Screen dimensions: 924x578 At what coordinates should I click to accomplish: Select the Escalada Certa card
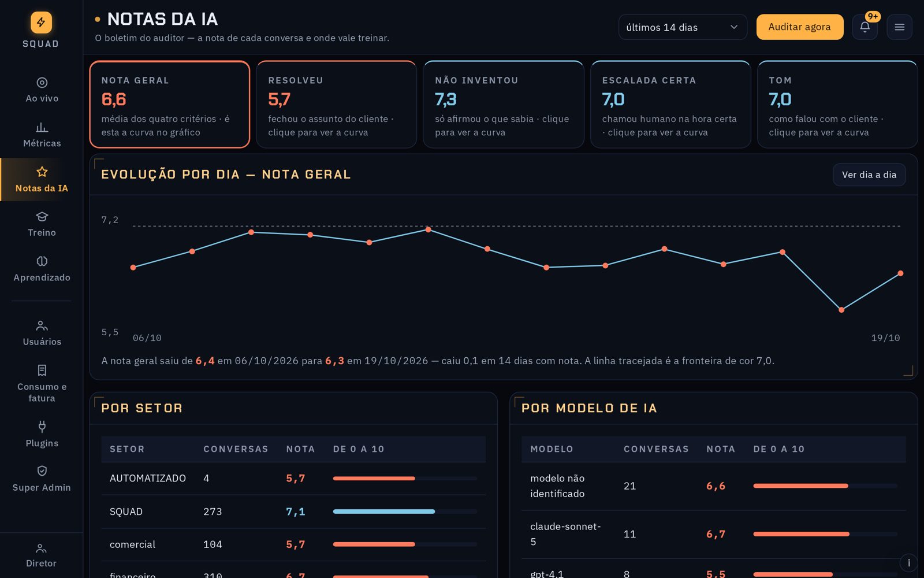670,105
